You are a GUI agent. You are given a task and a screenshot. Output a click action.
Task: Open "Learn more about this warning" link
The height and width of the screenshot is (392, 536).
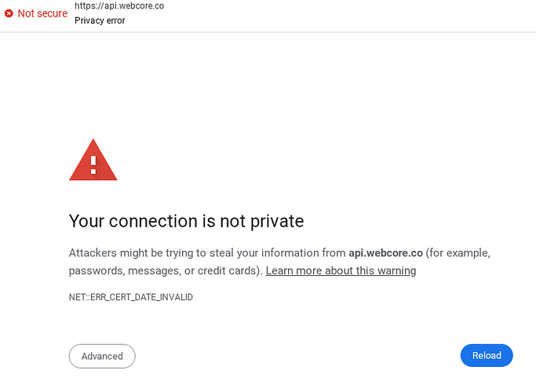coord(341,270)
